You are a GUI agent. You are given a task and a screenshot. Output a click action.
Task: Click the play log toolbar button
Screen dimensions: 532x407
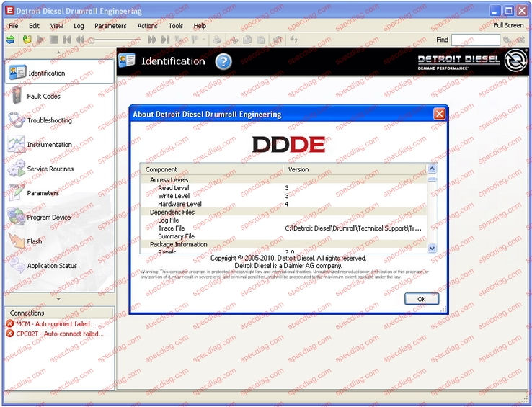[40, 40]
